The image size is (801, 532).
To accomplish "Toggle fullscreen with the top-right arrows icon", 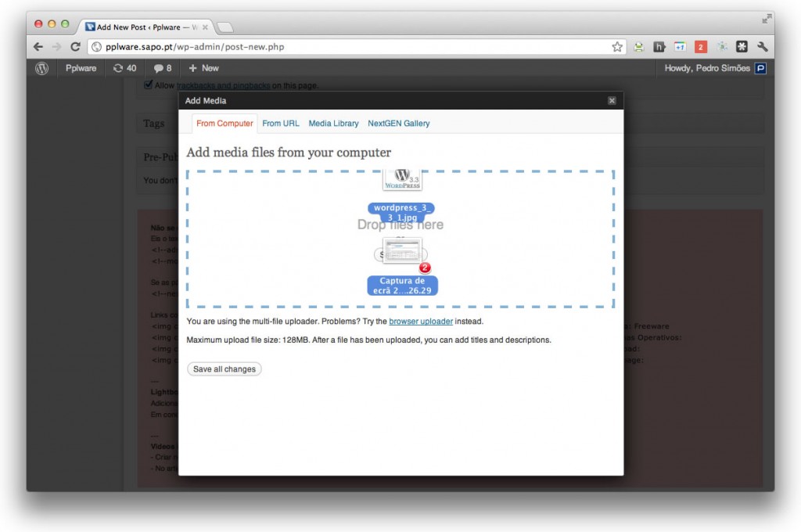I will [x=767, y=19].
